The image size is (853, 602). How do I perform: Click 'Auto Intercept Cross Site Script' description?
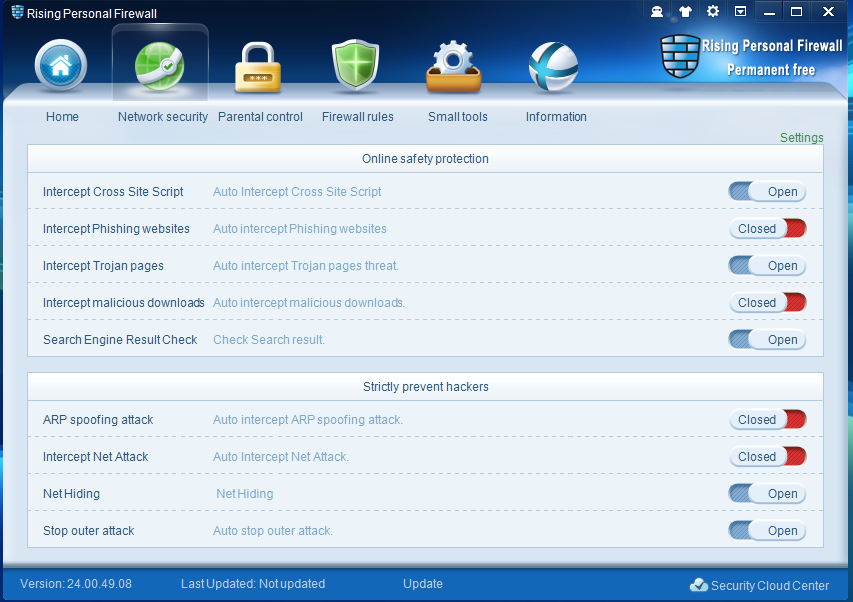coord(297,191)
